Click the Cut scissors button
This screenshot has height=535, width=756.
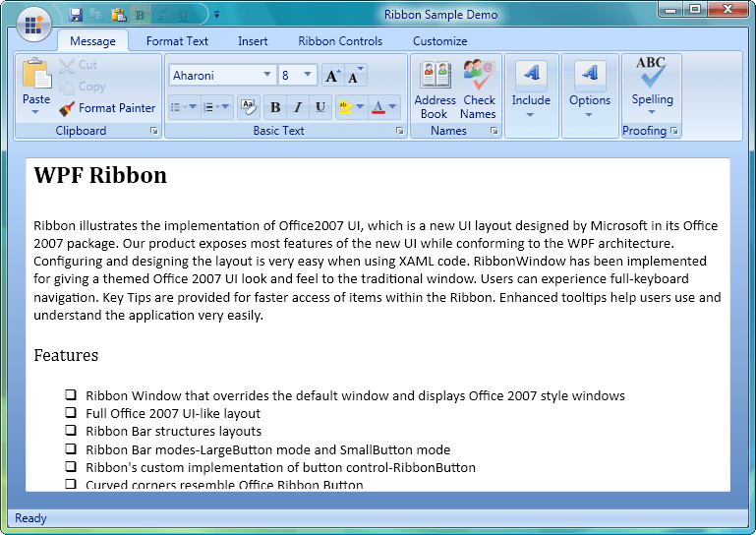(x=78, y=65)
